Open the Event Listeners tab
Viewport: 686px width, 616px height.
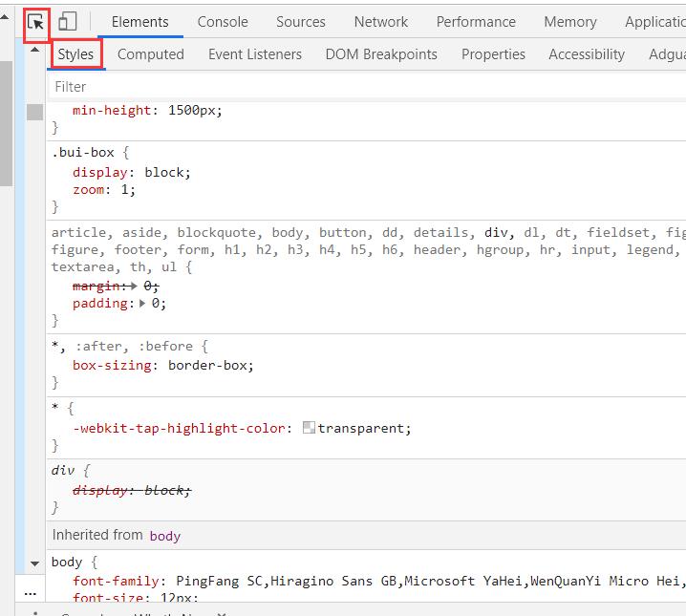click(254, 54)
